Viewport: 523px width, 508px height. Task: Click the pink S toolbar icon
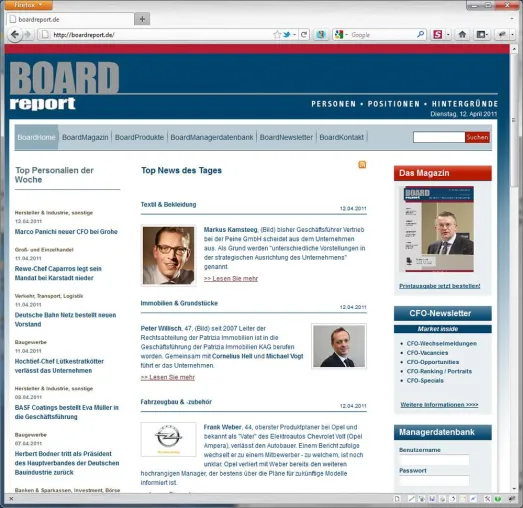pyautogui.click(x=437, y=34)
